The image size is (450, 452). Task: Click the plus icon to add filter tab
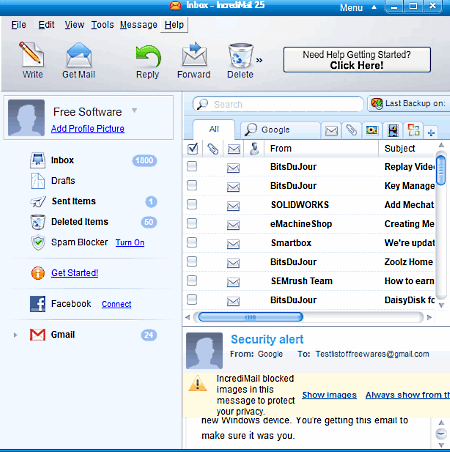431,133
